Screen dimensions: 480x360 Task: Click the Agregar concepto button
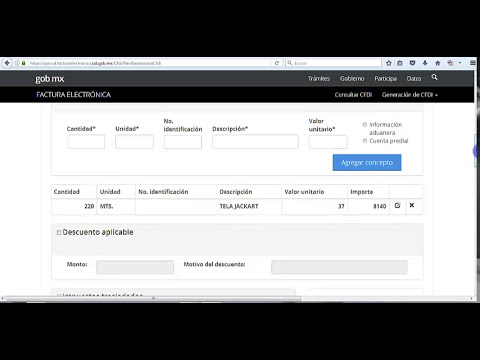(x=367, y=162)
